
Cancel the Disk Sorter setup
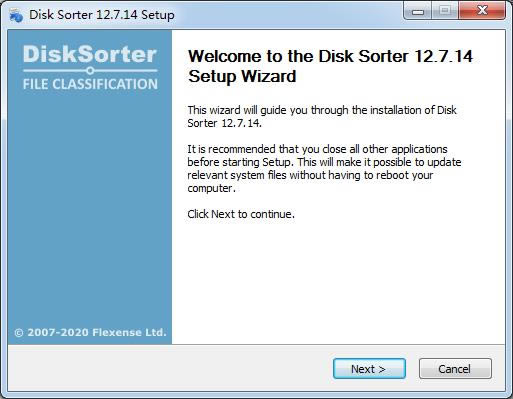click(x=455, y=369)
